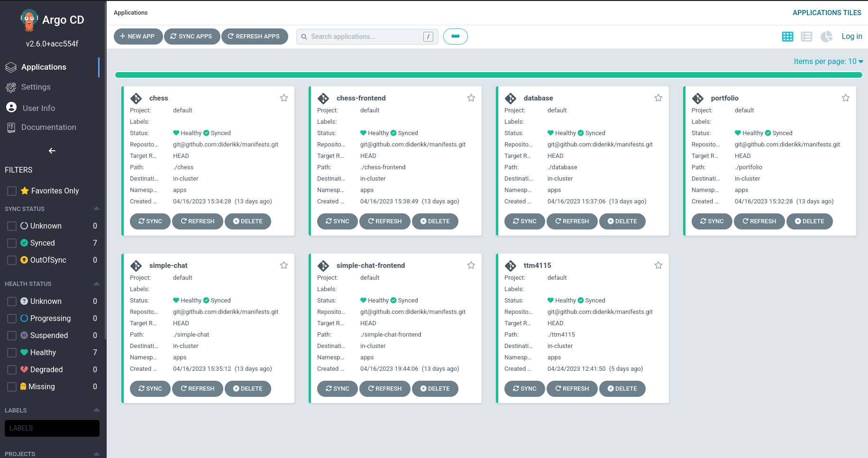Favorite the chess application star
The height and width of the screenshot is (458, 868).
[284, 98]
